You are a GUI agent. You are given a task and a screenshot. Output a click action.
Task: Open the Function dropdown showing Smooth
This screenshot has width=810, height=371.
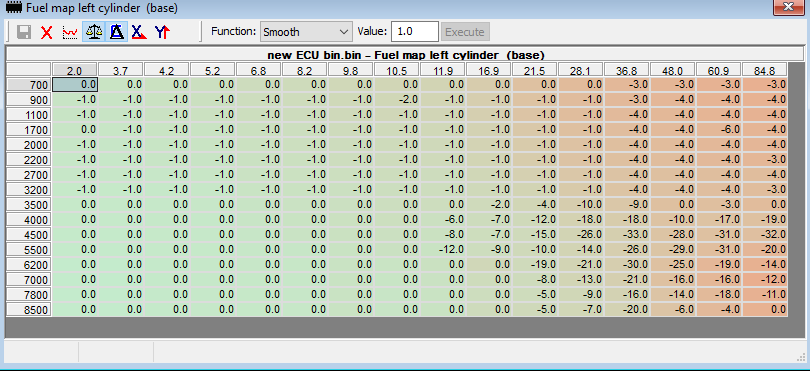306,32
